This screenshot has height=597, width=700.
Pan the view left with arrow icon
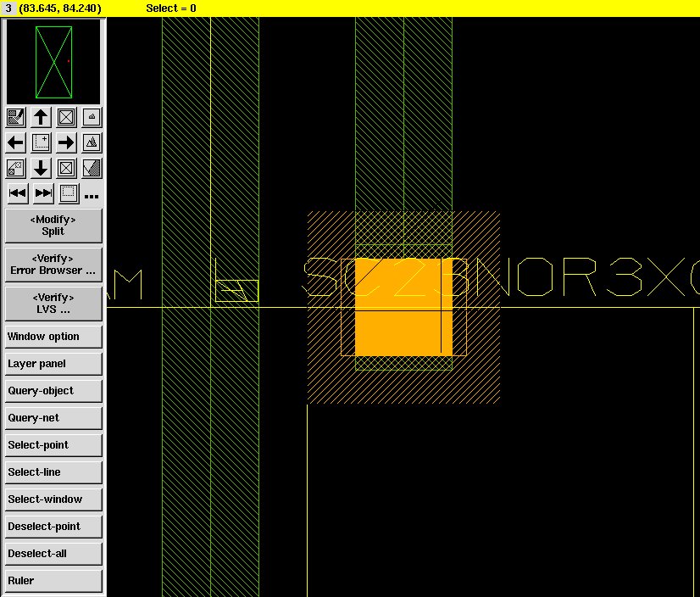tap(15, 142)
